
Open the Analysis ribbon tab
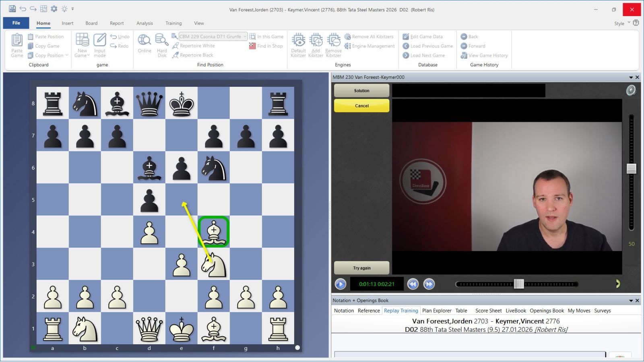click(x=144, y=23)
